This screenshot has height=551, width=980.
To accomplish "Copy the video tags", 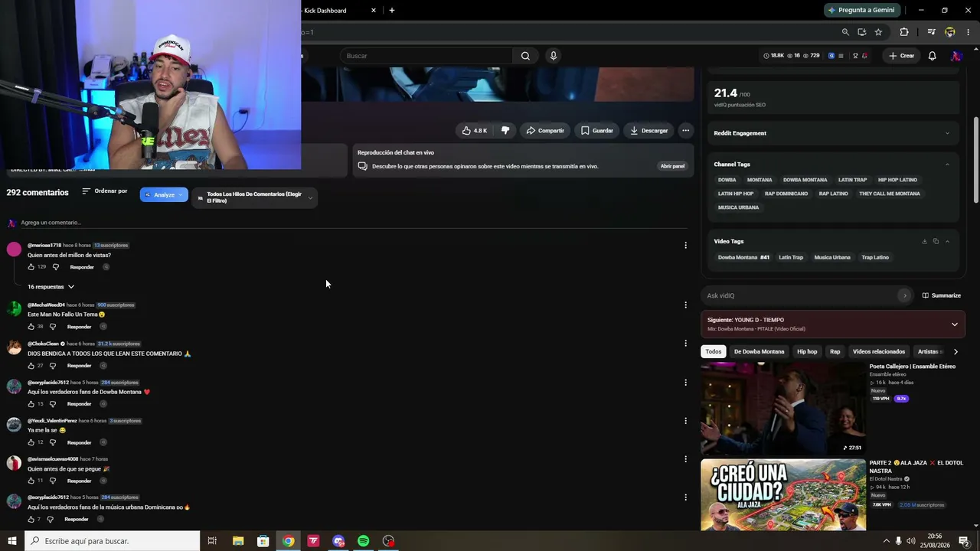I will tap(936, 241).
